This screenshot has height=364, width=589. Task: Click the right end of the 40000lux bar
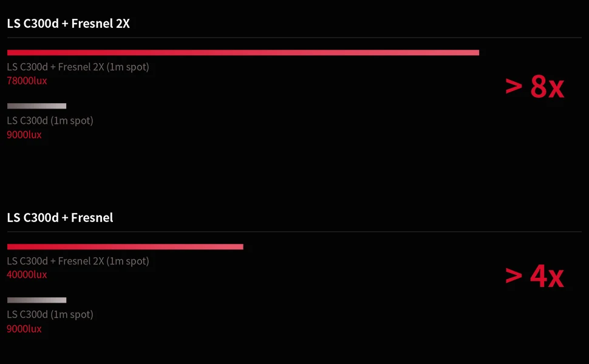(241, 246)
